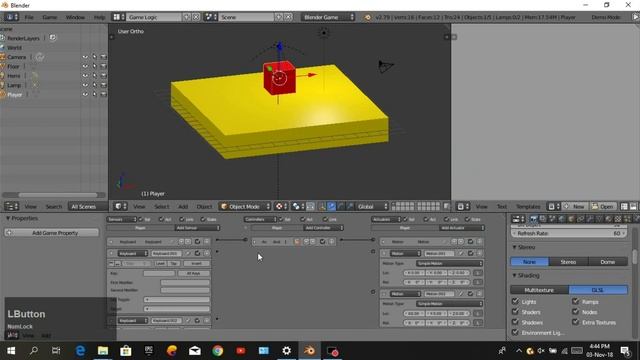Toggle visibility eye for Lamp

85,85
